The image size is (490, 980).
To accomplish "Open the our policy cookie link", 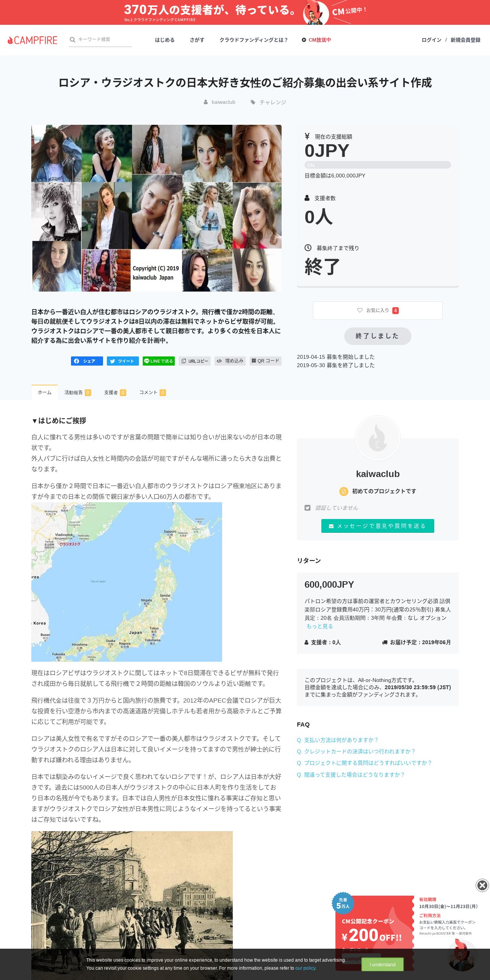I will 305,968.
